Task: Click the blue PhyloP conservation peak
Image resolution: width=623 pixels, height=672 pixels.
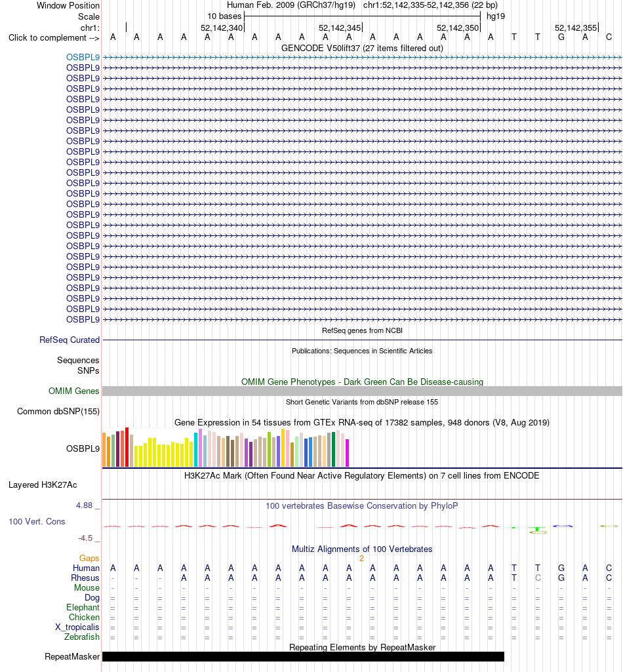Action: click(562, 526)
